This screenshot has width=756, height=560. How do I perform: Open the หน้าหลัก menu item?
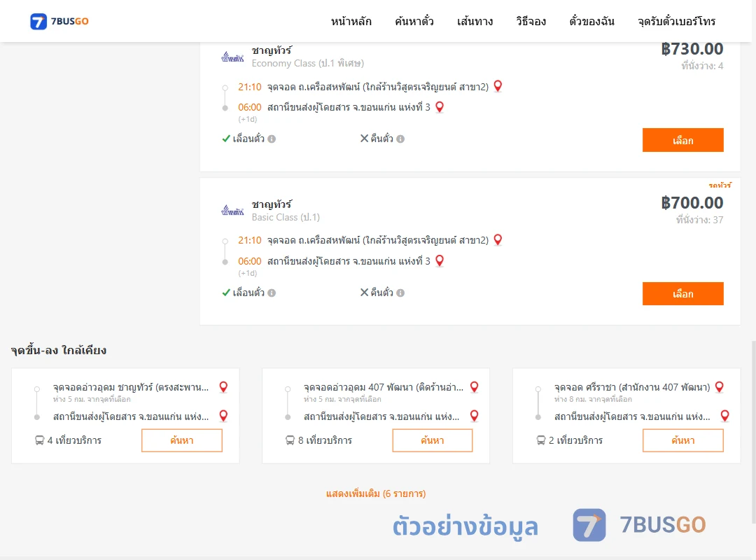[351, 21]
